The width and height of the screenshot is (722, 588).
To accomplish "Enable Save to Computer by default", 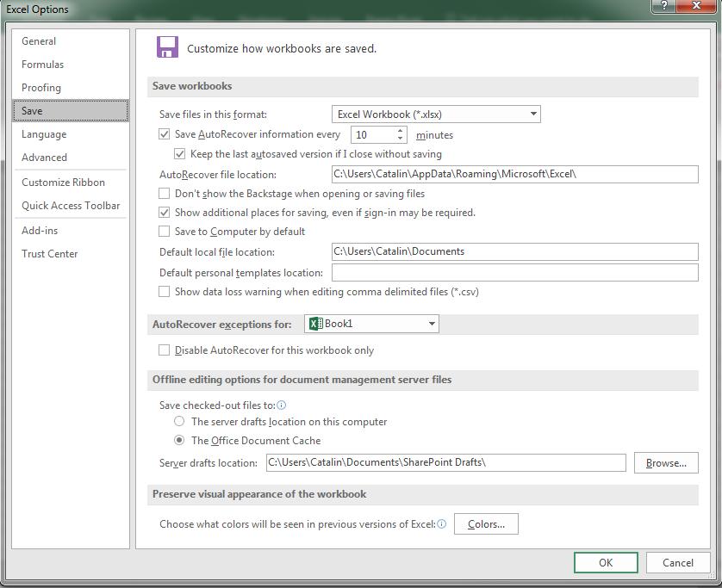I will click(x=164, y=231).
